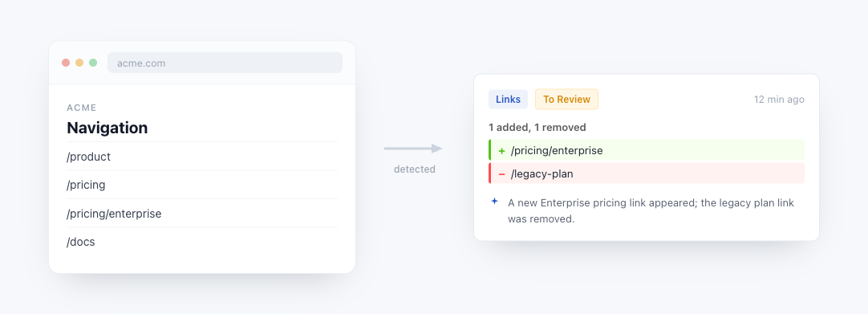Click the red window dot
Image resolution: width=868 pixels, height=314 pixels.
66,63
